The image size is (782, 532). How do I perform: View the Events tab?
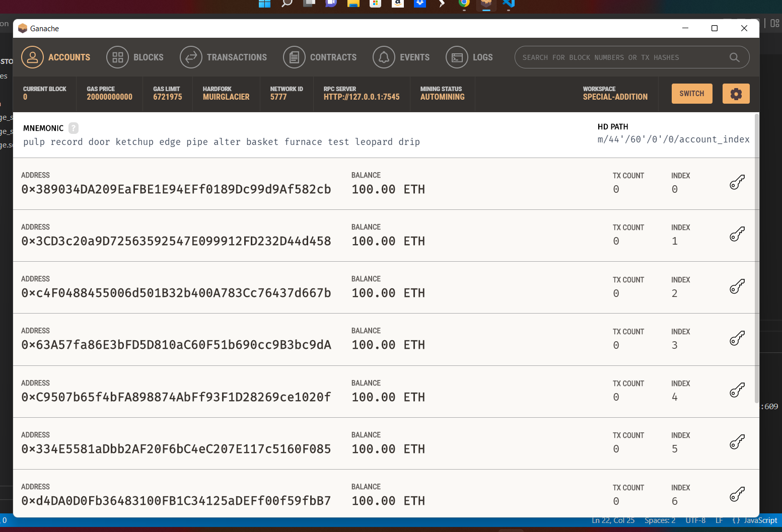401,57
